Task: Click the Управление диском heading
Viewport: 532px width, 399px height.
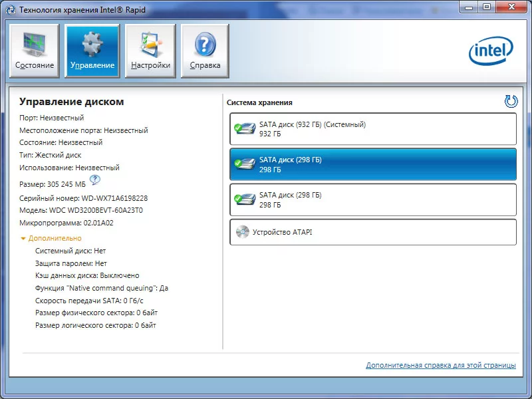Action: pyautogui.click(x=72, y=102)
